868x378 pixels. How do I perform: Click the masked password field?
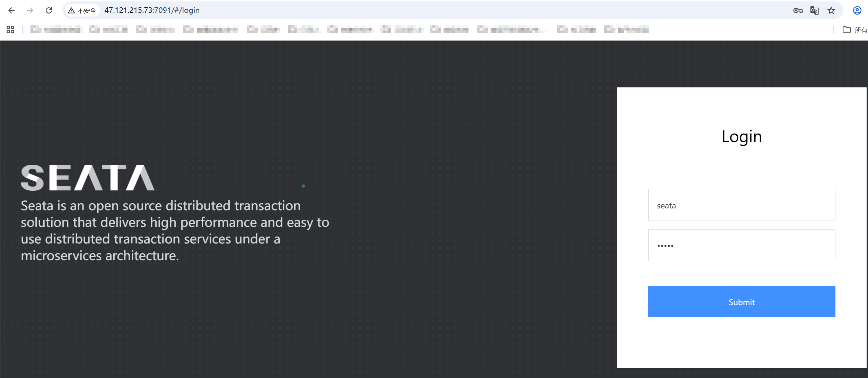coord(742,246)
